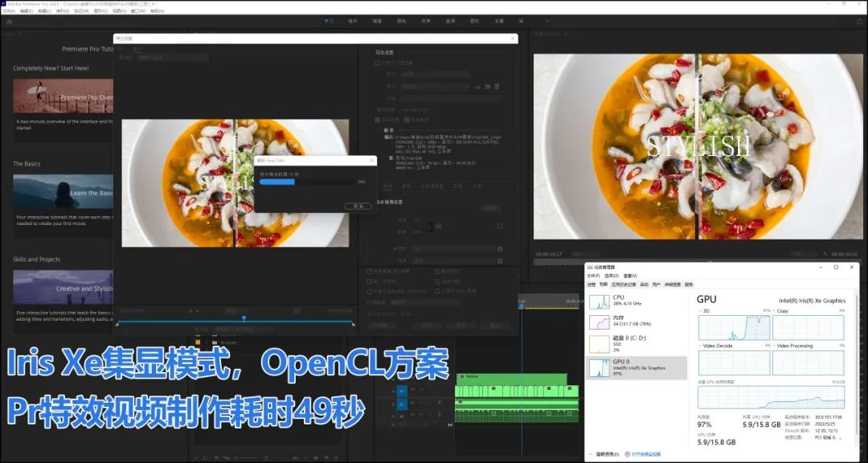
Task: Open the Program Monitor wrench settings icon
Action: pos(825,254)
